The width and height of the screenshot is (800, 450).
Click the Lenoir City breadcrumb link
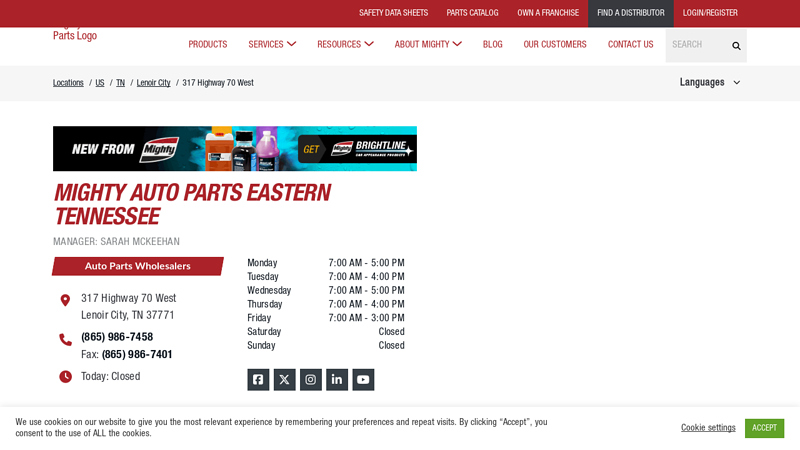click(153, 83)
